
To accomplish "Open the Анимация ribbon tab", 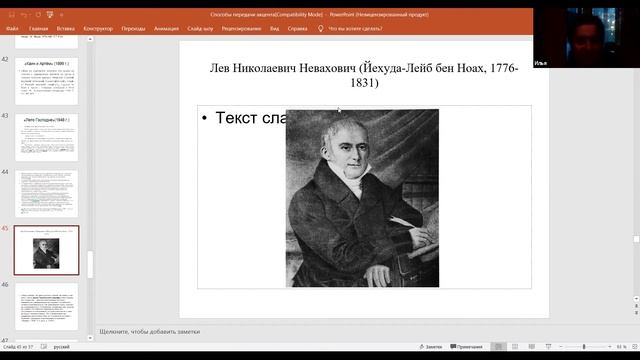I will coord(166,29).
